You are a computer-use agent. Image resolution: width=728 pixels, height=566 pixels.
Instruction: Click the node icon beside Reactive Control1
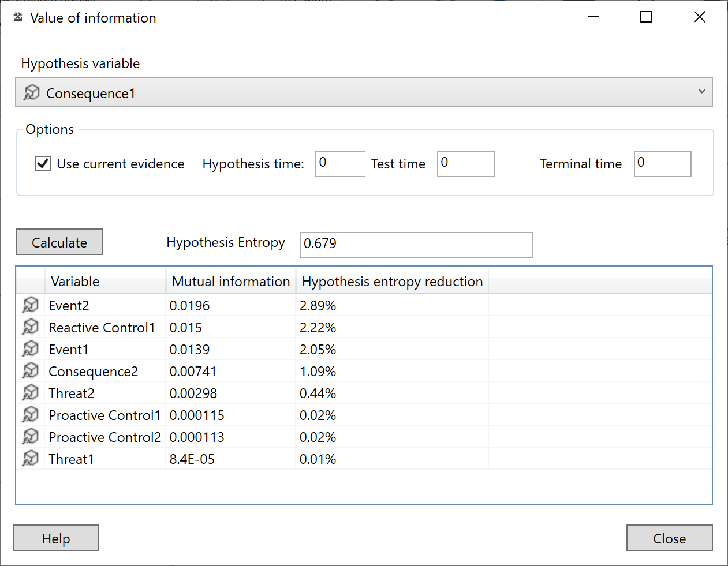point(31,327)
